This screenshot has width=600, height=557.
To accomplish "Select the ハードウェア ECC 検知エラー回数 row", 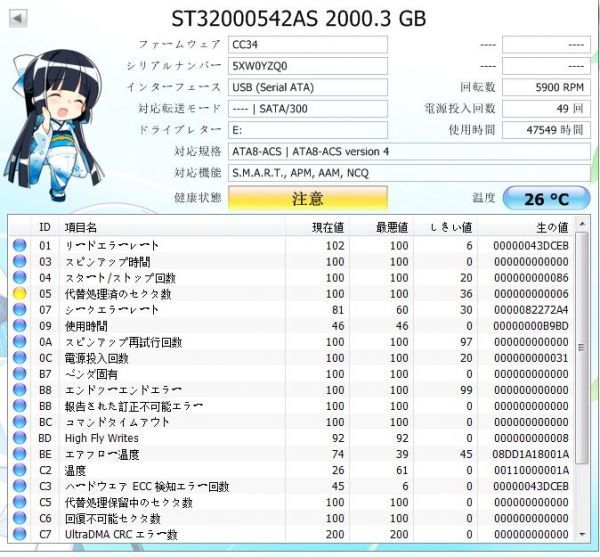I will click(291, 486).
